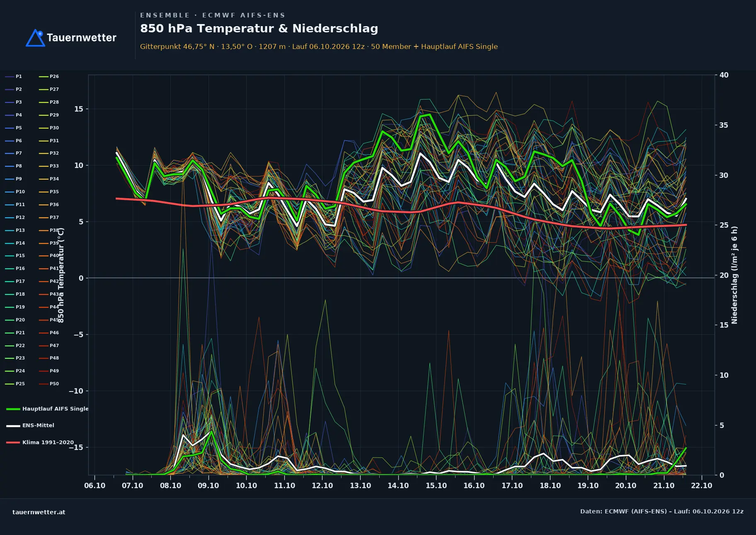The height and width of the screenshot is (535, 756).
Task: Click the 'ENSEMBLE · ECMWF AIFS-ENS' header label
Action: pos(213,15)
